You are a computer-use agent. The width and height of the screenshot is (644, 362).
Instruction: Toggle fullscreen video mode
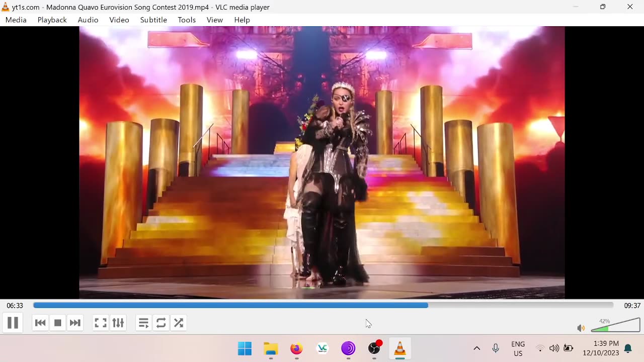point(101,323)
